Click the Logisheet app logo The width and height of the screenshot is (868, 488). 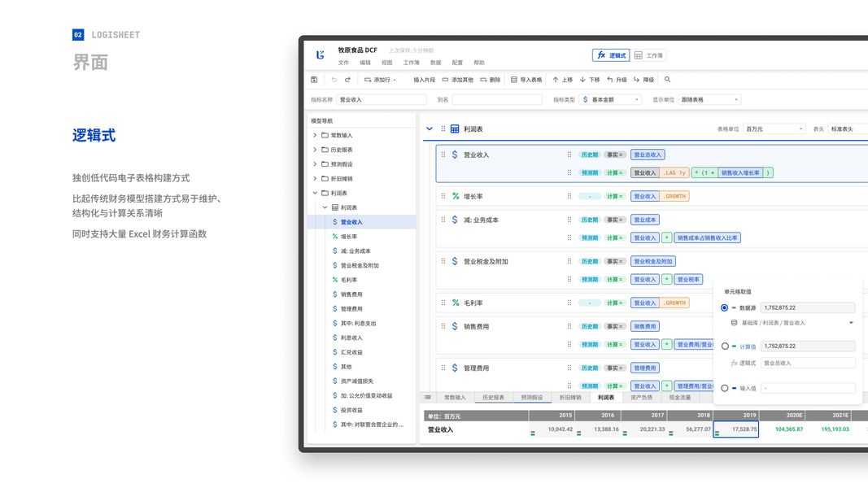coord(320,54)
